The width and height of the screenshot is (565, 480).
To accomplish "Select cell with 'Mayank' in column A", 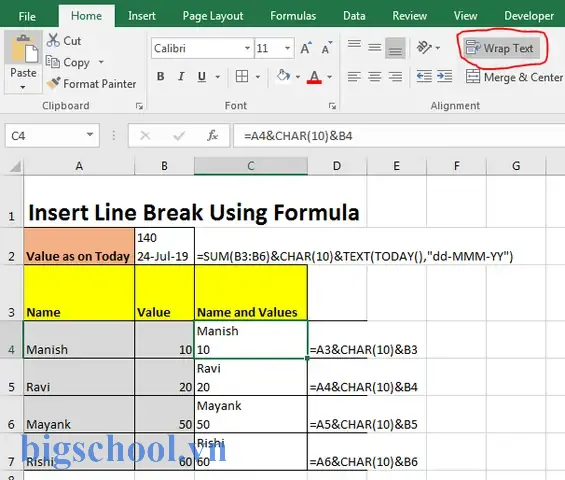I will [79, 415].
